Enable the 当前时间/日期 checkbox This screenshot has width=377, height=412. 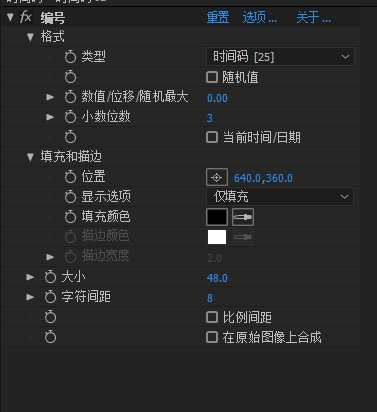pos(212,137)
